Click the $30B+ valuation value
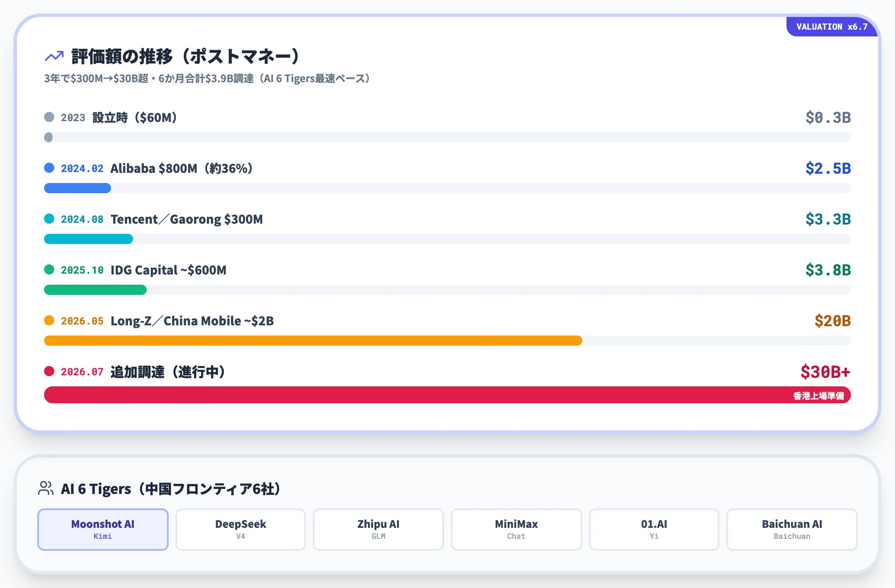895x588 pixels. [826, 372]
